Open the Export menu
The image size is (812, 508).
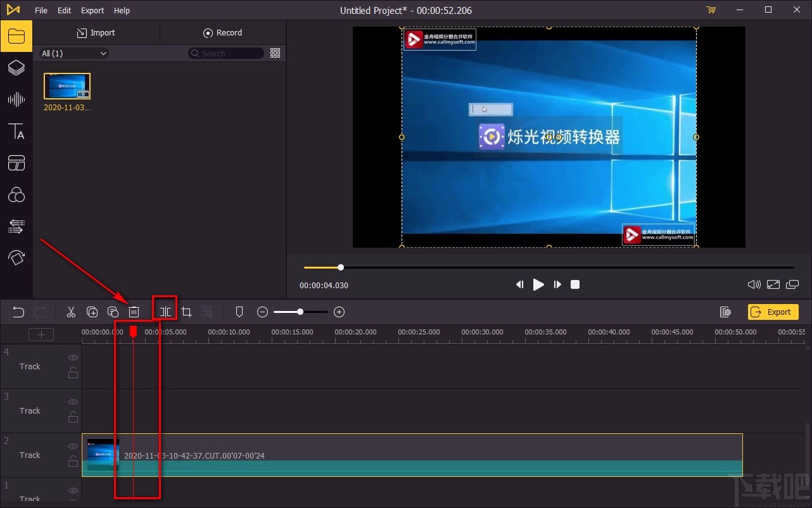click(x=92, y=10)
